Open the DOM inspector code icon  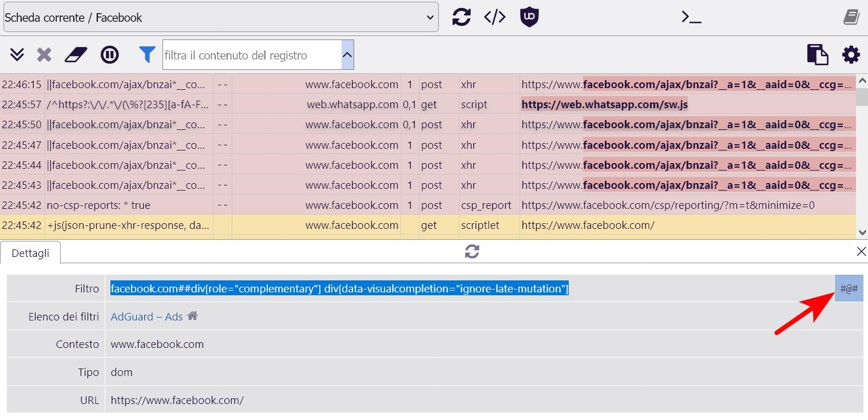click(495, 17)
